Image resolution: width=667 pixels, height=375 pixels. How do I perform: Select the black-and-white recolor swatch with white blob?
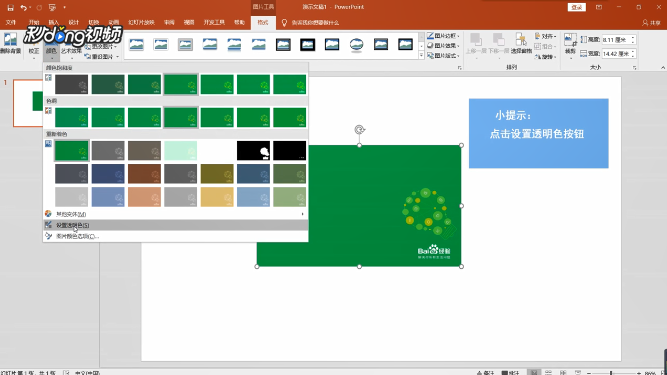254,151
